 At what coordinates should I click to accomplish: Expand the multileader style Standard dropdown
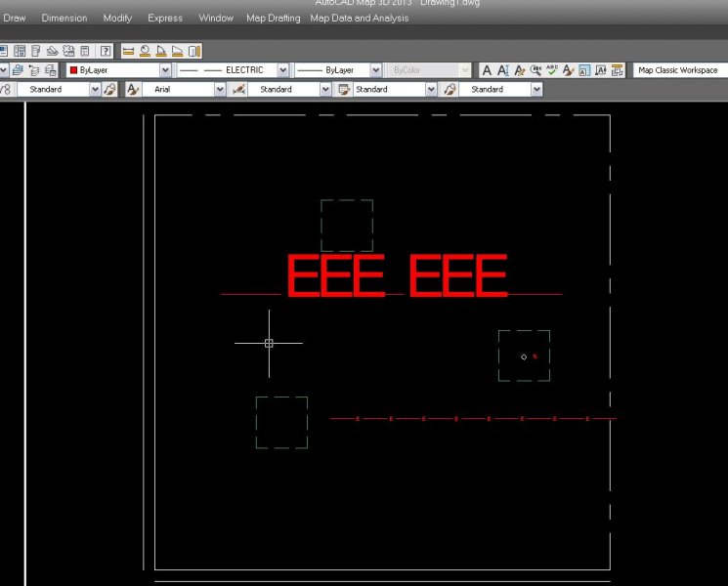click(536, 89)
